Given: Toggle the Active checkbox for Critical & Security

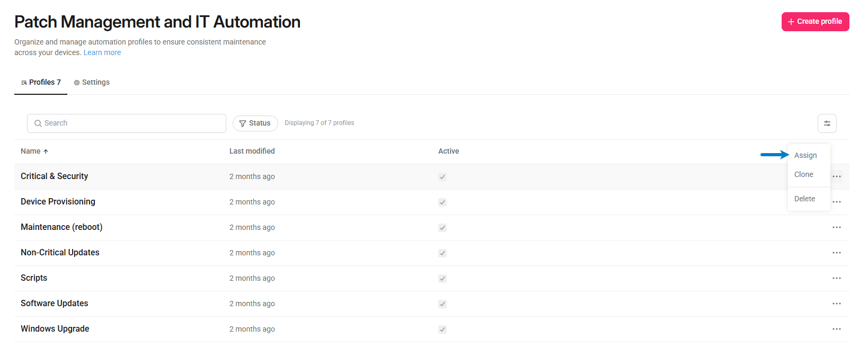Looking at the screenshot, I should point(442,177).
